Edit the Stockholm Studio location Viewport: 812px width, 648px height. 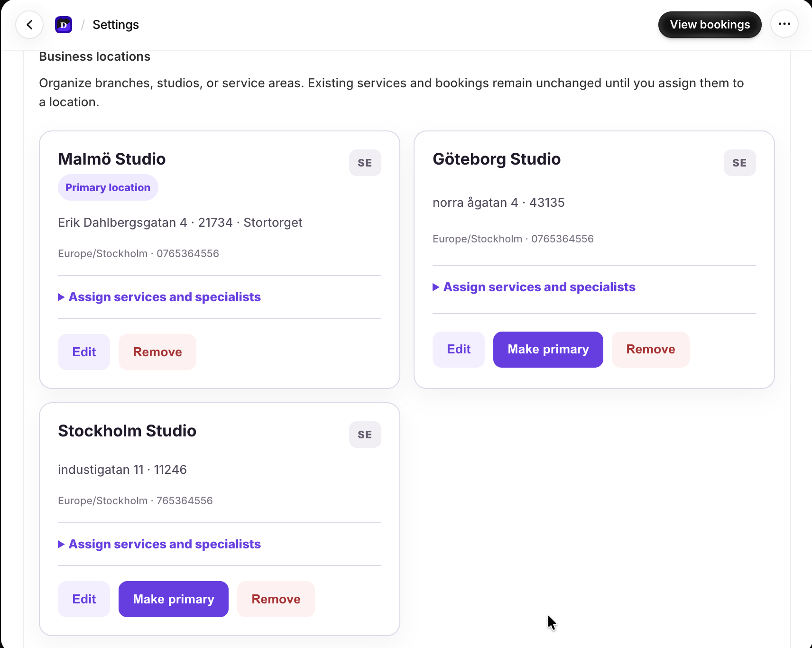coord(84,599)
